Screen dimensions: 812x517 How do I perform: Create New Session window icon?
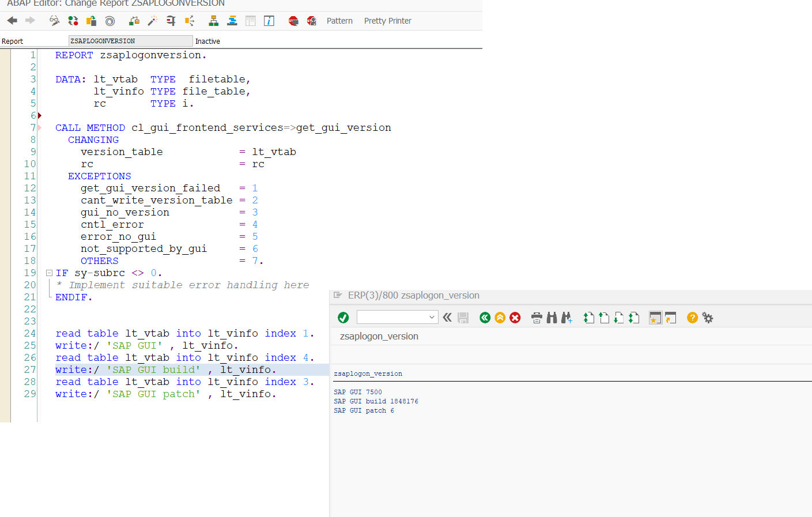[x=655, y=318]
